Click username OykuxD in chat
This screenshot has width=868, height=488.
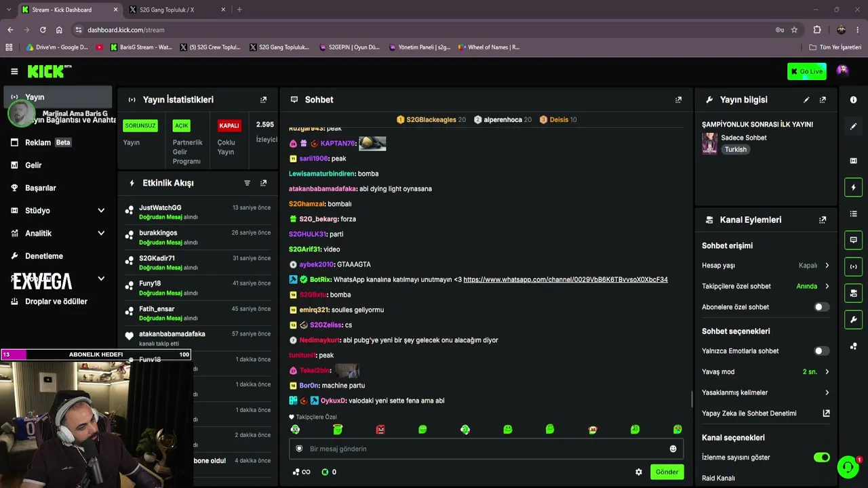[333, 401]
